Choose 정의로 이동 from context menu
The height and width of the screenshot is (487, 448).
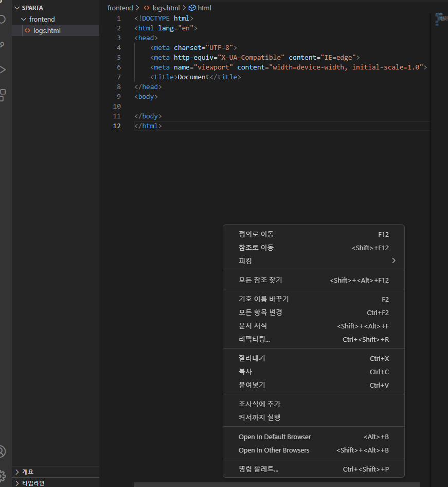point(314,234)
